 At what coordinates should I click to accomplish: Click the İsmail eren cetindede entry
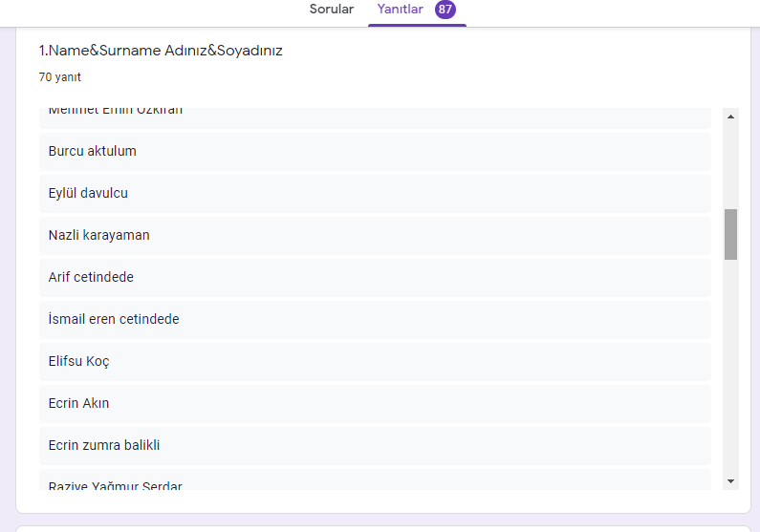pos(375,319)
